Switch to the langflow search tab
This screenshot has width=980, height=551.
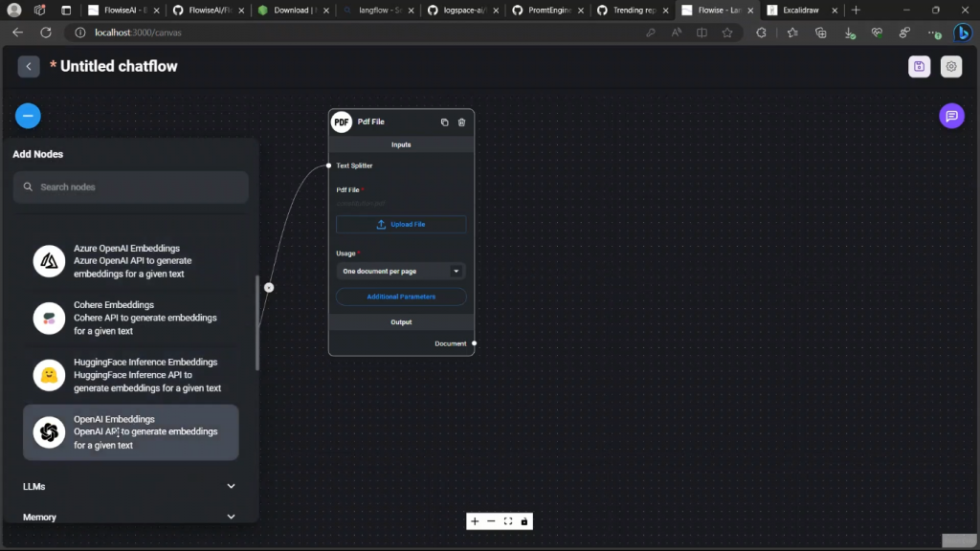pos(377,10)
